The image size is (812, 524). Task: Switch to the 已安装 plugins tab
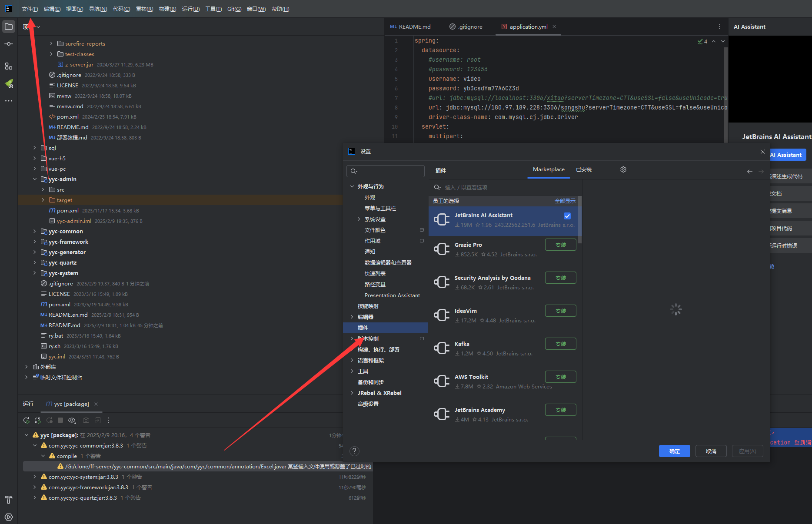[584, 169]
